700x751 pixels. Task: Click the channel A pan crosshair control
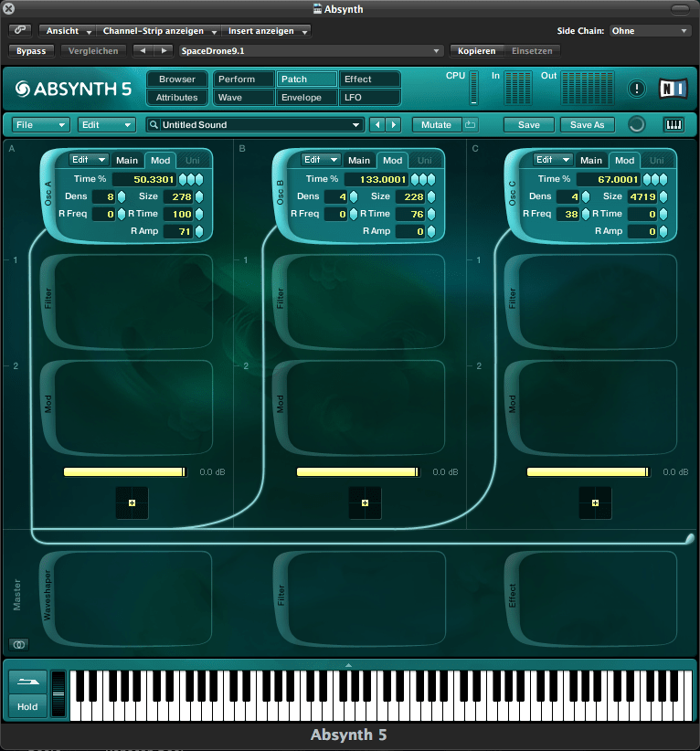pyautogui.click(x=132, y=502)
